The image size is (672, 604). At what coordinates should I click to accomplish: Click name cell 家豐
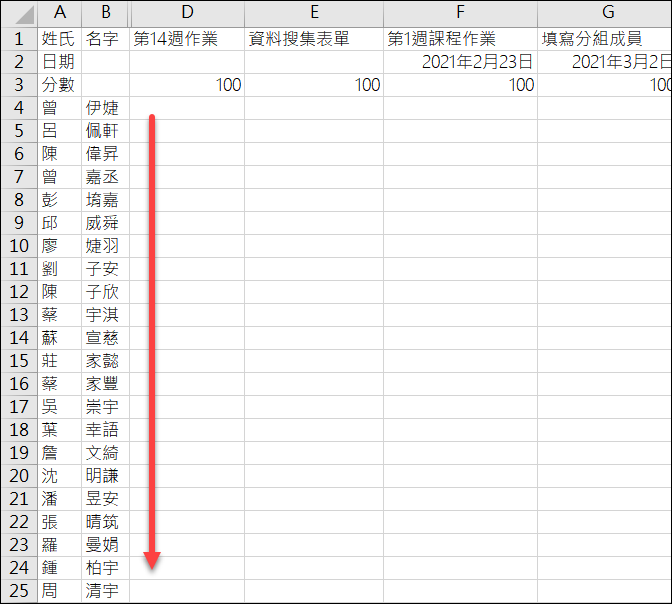[x=105, y=384]
